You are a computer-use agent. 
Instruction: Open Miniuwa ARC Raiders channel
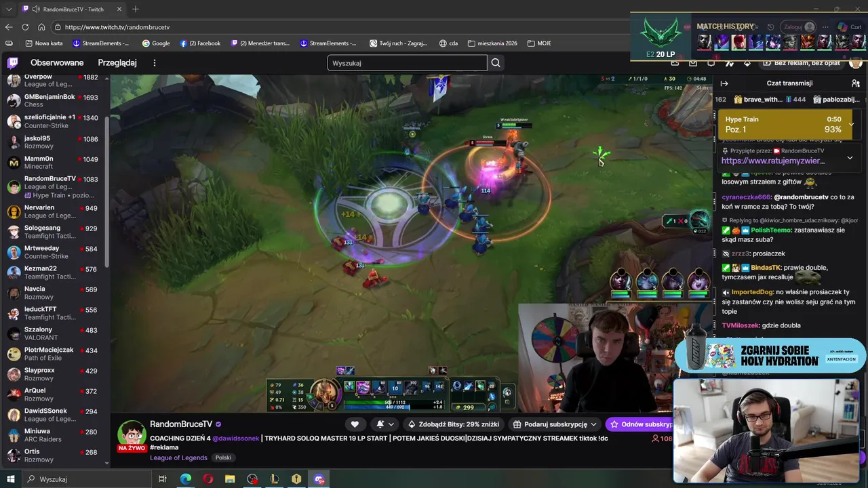click(x=53, y=435)
